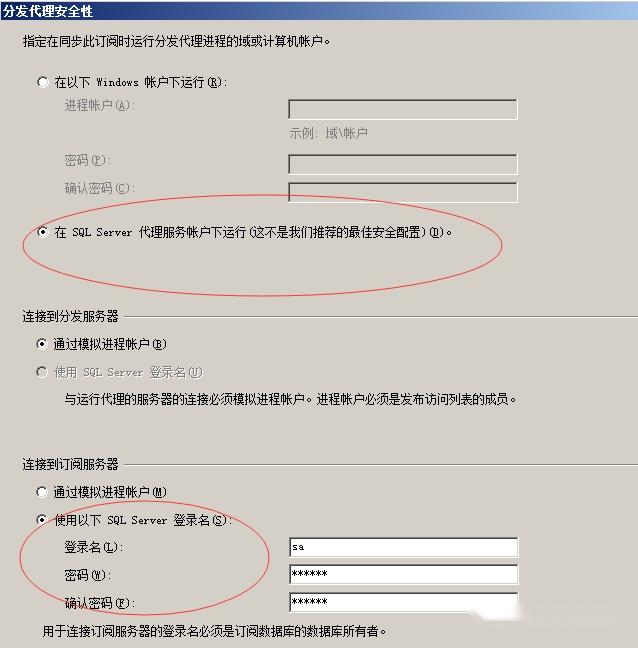Click the 分发代理安全性 title bar

319,10
